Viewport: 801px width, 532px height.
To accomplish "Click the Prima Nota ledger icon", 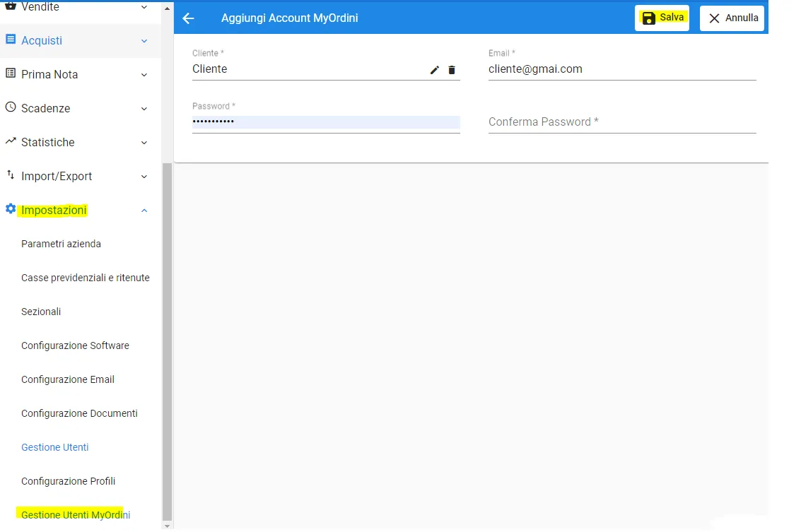I will (10, 73).
